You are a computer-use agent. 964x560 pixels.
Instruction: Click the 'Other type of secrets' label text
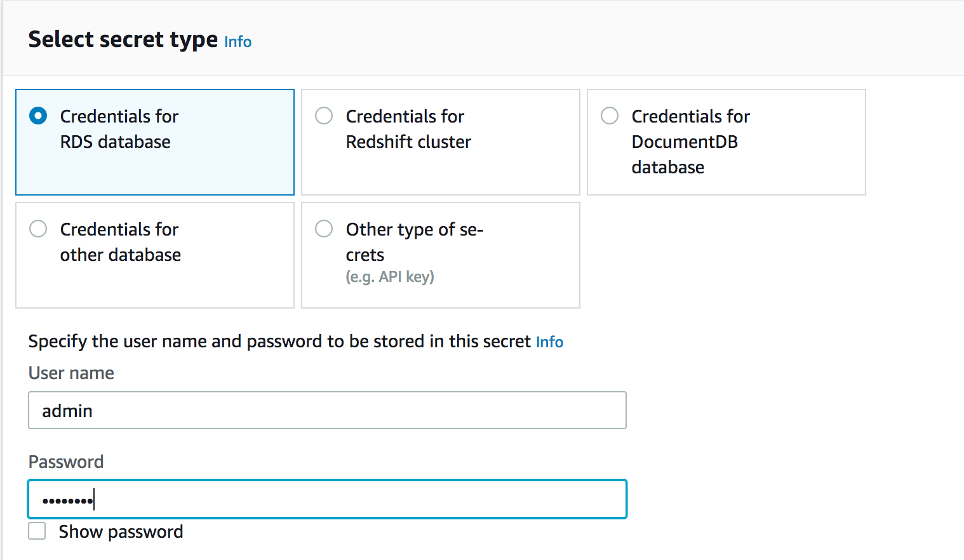pyautogui.click(x=415, y=242)
